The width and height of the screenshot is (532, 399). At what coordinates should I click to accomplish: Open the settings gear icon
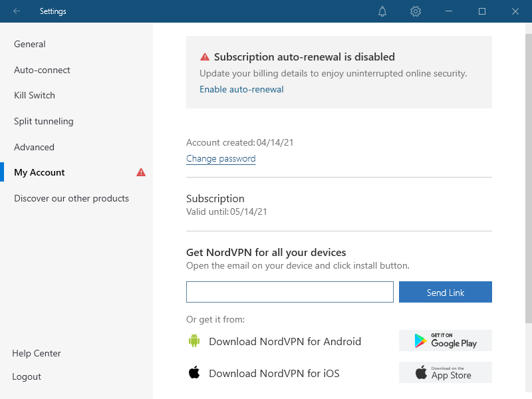click(x=416, y=11)
